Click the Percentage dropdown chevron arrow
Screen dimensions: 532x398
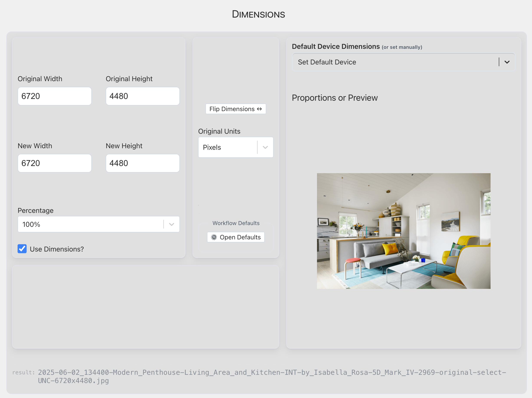(x=171, y=224)
